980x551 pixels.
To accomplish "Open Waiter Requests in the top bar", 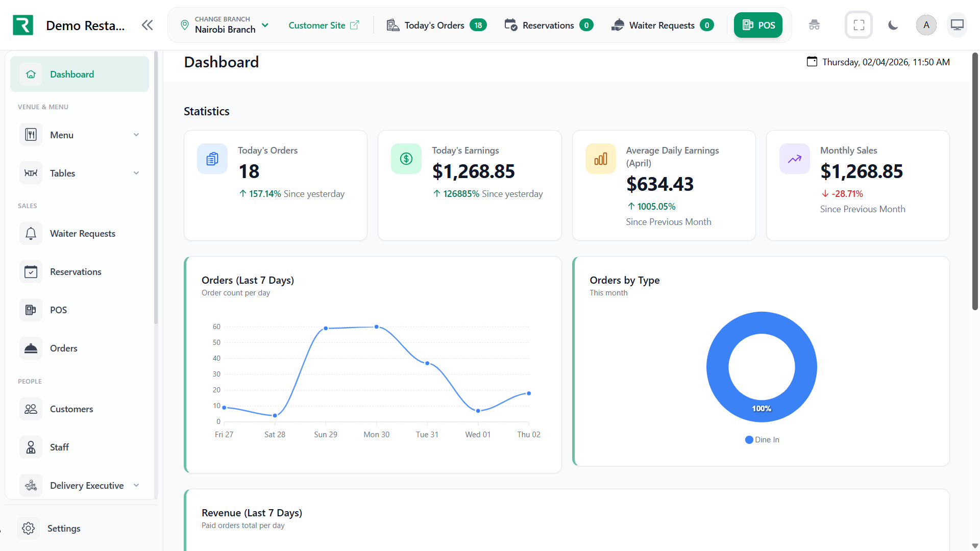I will [x=663, y=25].
